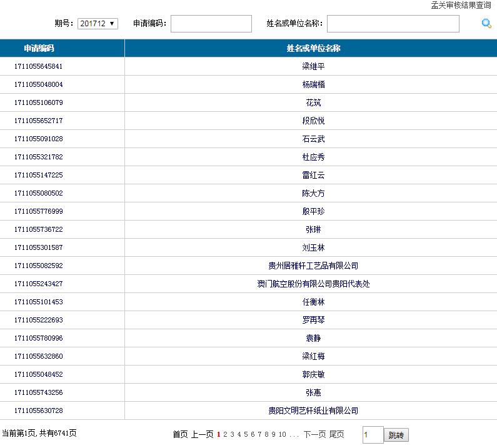Screen dimensions: 497x448
Task: Click 贵阳文明艺轩纸业有限公司 in last row
Action: click(313, 411)
